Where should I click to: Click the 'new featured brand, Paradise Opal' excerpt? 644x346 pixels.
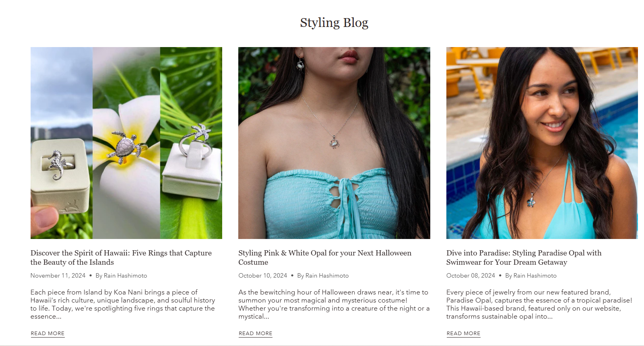[x=539, y=304]
